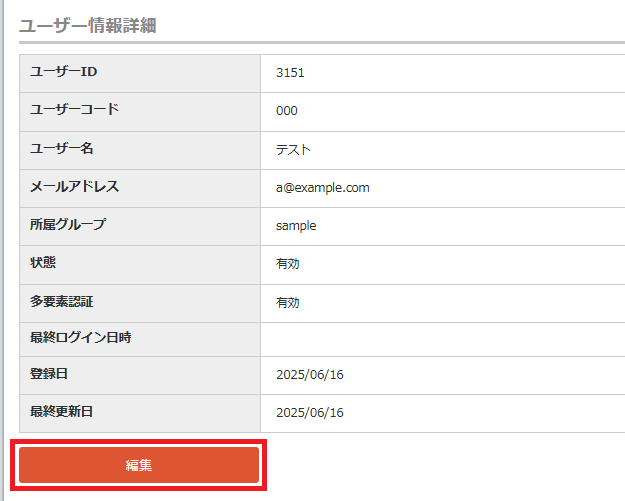Click the date value beside 最終更新日
Screen dimensions: 625x501
tap(310, 413)
